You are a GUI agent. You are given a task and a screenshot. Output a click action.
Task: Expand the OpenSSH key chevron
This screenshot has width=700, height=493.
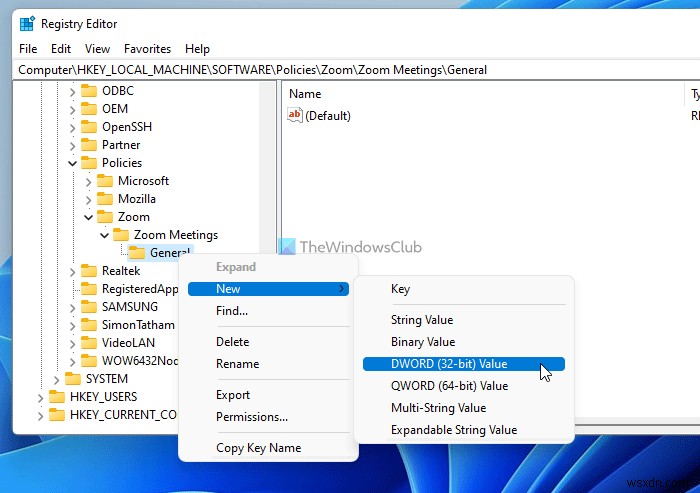[72, 128]
